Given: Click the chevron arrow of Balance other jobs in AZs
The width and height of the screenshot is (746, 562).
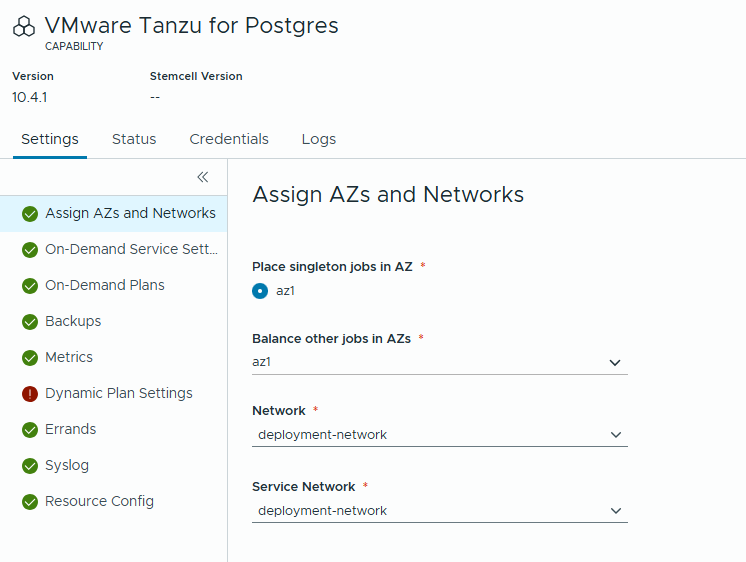Looking at the screenshot, I should tap(615, 363).
